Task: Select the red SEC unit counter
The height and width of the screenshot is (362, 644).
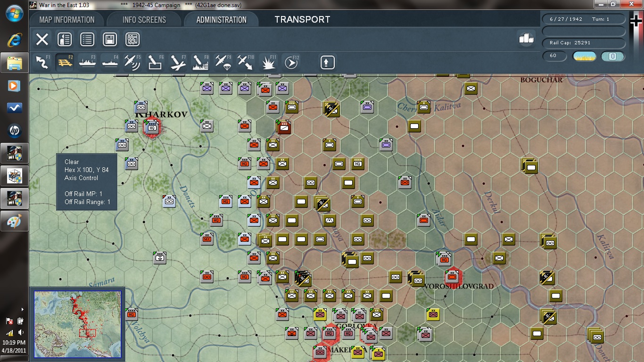Action: pyautogui.click(x=207, y=239)
